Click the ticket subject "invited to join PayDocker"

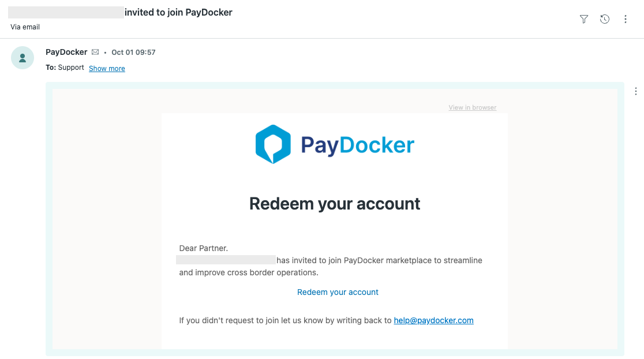pyautogui.click(x=178, y=12)
